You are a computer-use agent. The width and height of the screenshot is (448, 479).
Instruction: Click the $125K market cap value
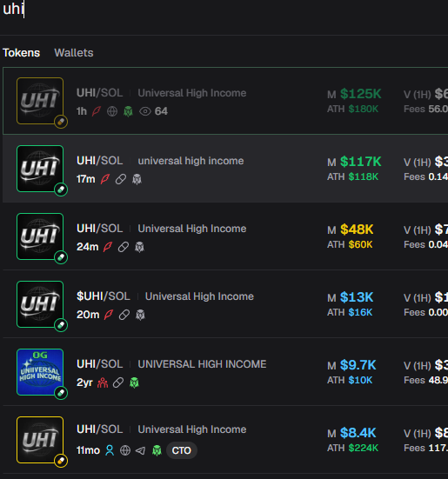point(361,94)
